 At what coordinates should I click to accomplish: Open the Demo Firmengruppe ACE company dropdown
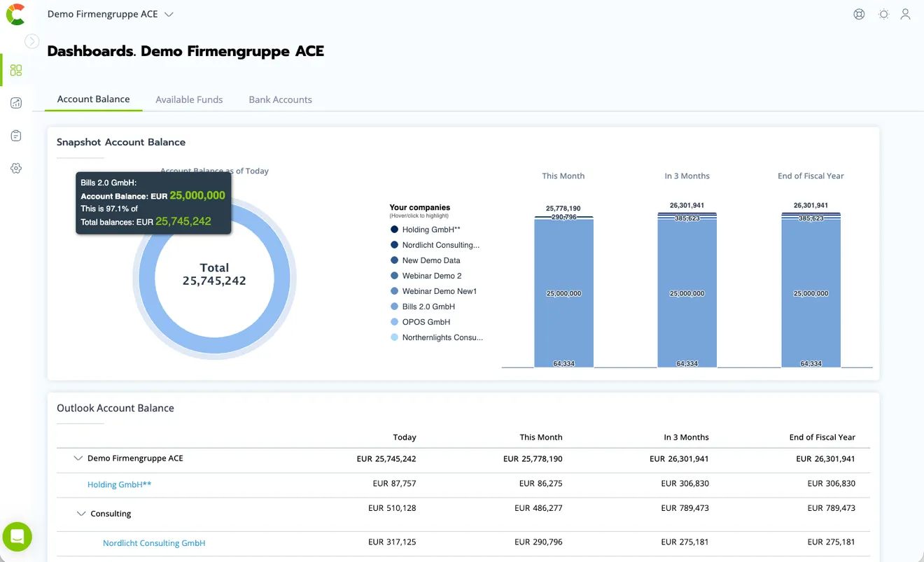(111, 14)
